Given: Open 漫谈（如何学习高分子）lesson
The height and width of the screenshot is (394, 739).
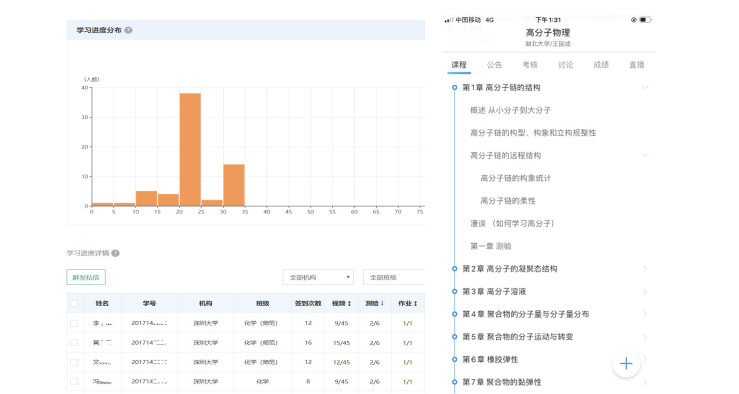Looking at the screenshot, I should (513, 223).
